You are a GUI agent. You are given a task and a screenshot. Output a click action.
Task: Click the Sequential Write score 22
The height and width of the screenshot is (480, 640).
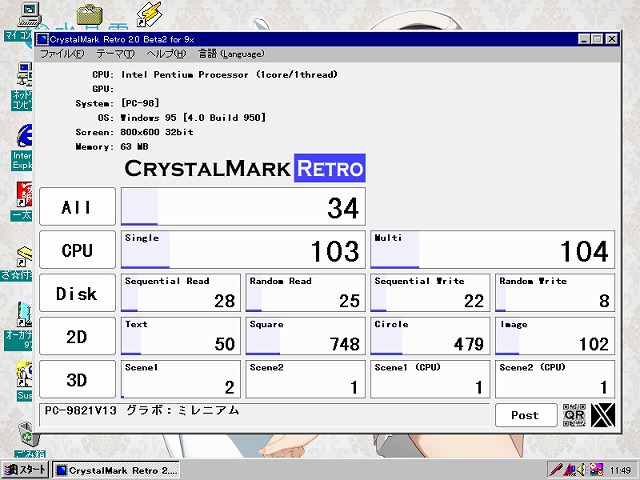(x=430, y=293)
